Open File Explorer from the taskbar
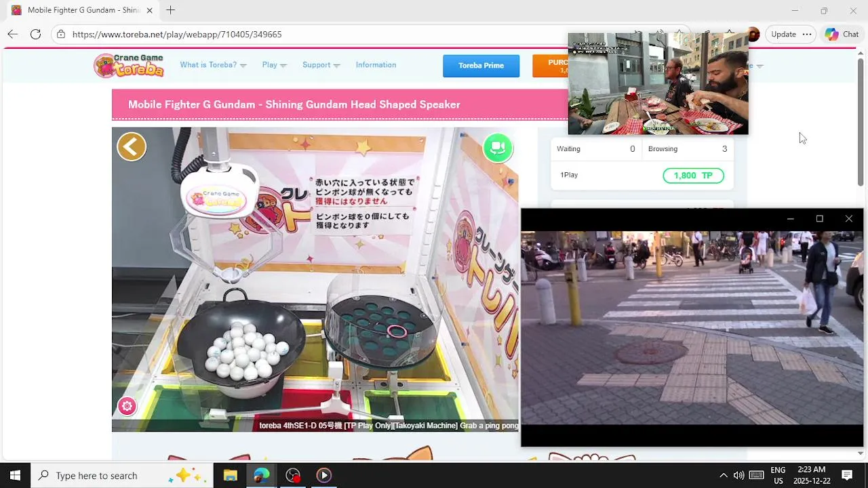868x488 pixels. 231,475
